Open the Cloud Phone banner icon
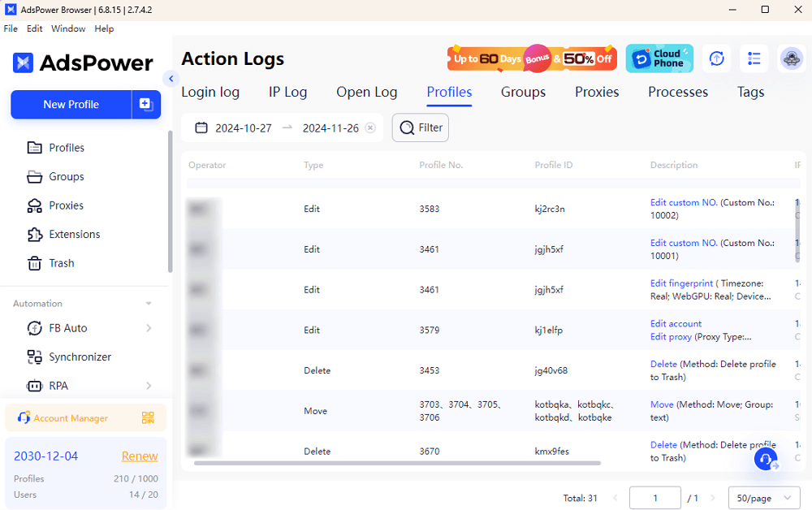812x510 pixels. coord(659,58)
